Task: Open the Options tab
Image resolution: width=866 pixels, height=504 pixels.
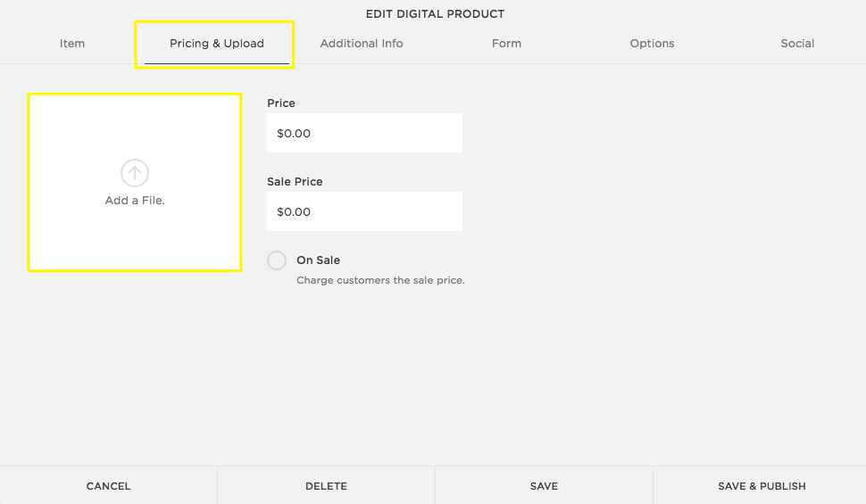Action: (x=652, y=43)
